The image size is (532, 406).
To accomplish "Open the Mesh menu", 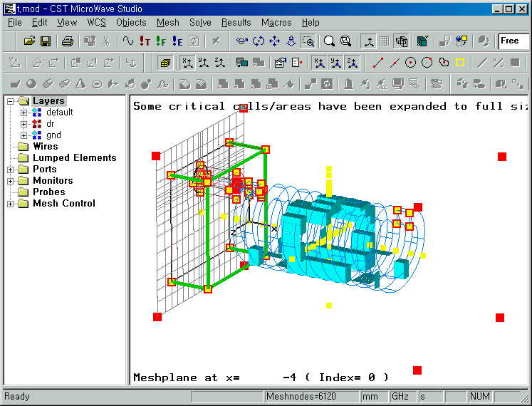I will (x=167, y=22).
